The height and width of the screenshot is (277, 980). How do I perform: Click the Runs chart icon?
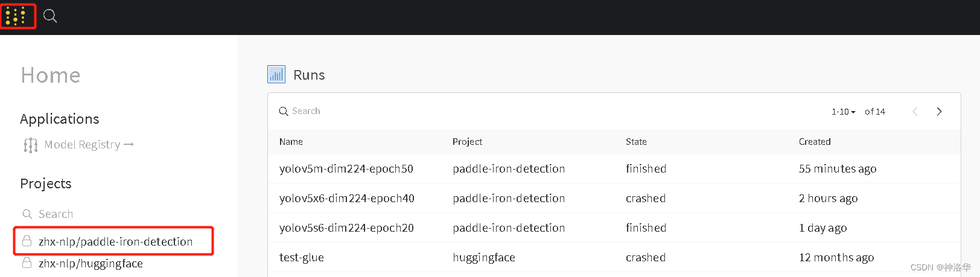click(x=276, y=74)
